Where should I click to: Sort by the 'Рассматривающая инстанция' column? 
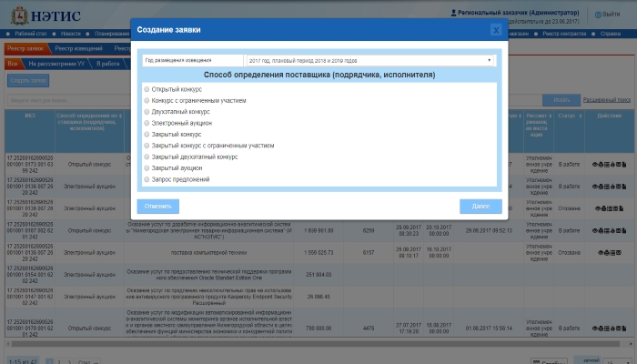point(550,116)
